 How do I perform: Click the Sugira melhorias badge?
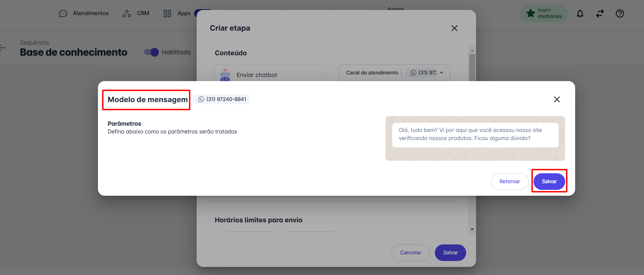pos(544,13)
